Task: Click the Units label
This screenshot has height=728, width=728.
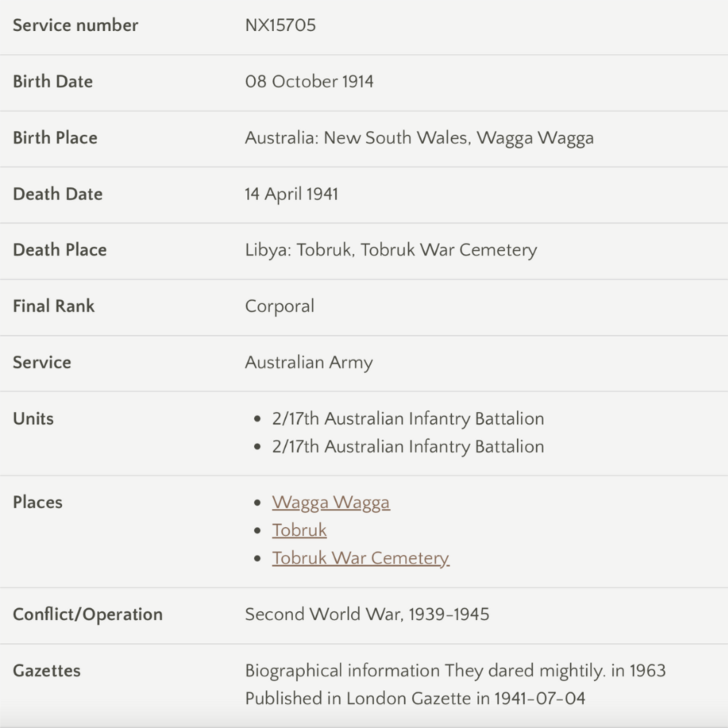Action: point(33,419)
